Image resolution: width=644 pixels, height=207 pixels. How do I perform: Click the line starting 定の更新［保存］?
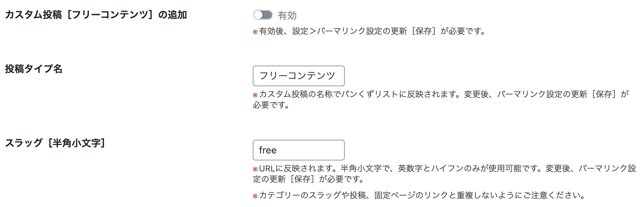click(x=308, y=179)
